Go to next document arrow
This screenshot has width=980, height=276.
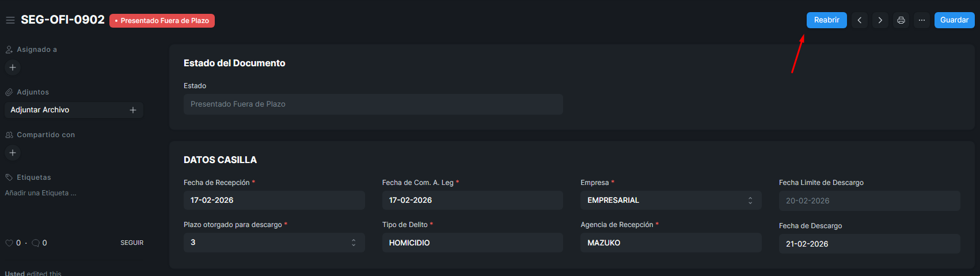point(880,20)
